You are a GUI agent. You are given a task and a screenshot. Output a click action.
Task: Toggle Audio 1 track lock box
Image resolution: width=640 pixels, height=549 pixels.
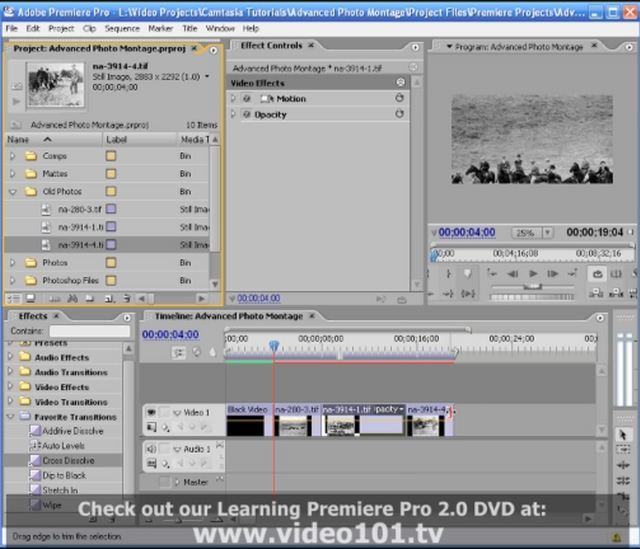point(164,449)
